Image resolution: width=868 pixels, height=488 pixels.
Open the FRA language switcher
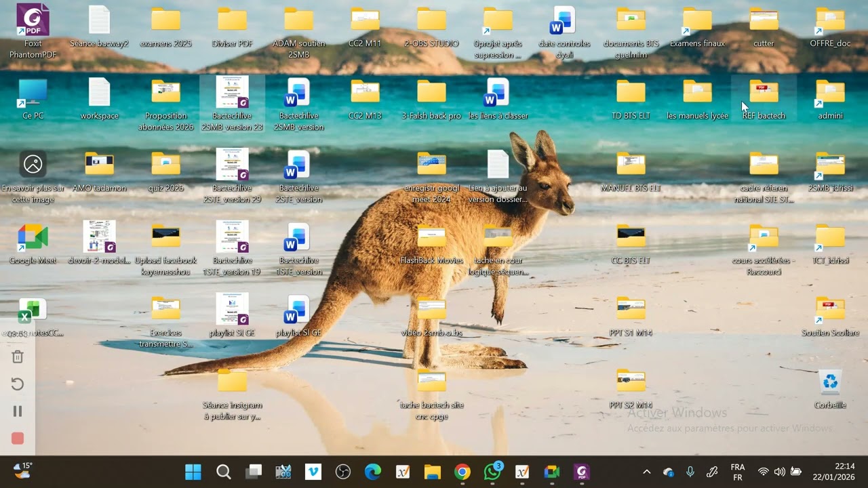tap(738, 472)
